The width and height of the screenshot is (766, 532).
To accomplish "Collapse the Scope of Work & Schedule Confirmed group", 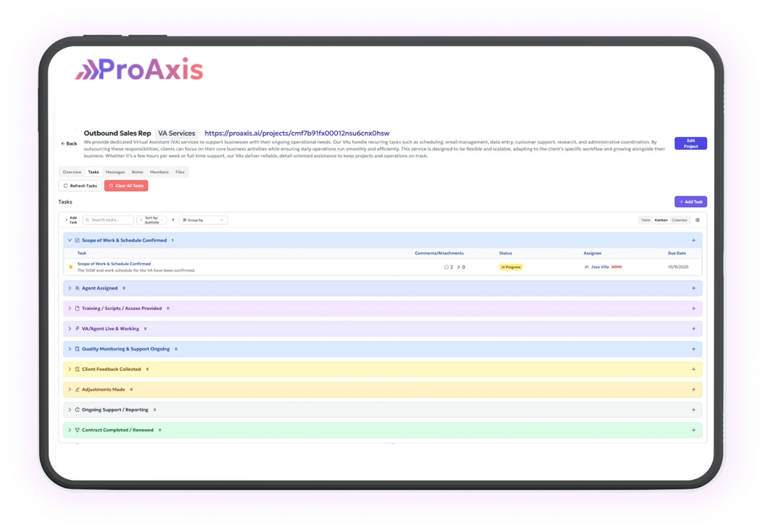I will click(70, 240).
